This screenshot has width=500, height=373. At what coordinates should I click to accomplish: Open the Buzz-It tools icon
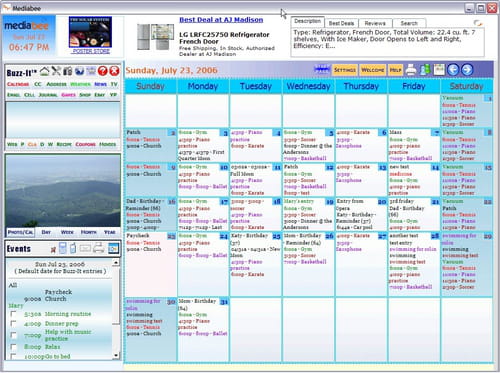[x=56, y=71]
